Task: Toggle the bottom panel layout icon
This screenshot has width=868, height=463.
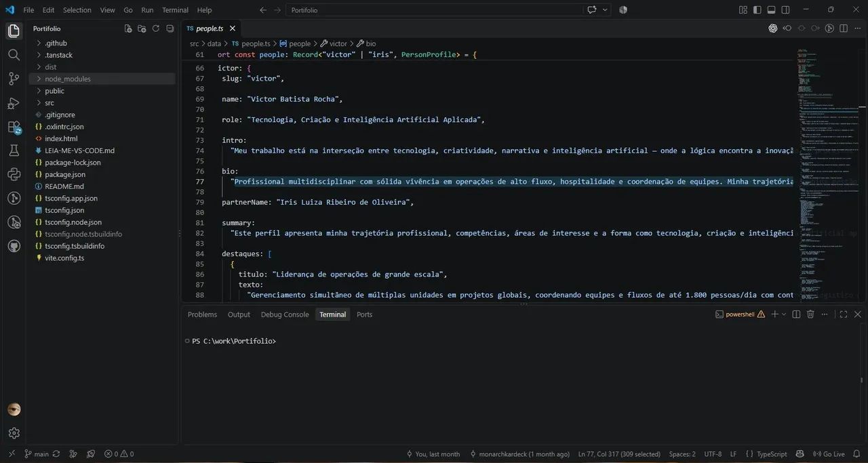Action: (772, 10)
